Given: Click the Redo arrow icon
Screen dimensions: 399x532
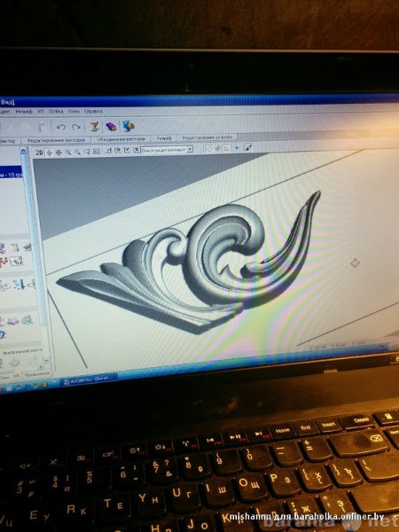Looking at the screenshot, I should 76,127.
